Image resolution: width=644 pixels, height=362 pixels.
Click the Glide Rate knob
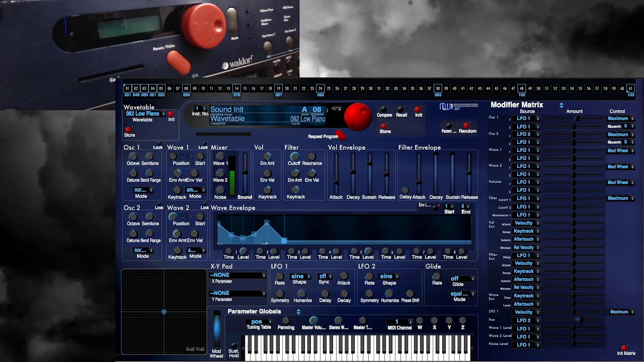[x=437, y=276]
